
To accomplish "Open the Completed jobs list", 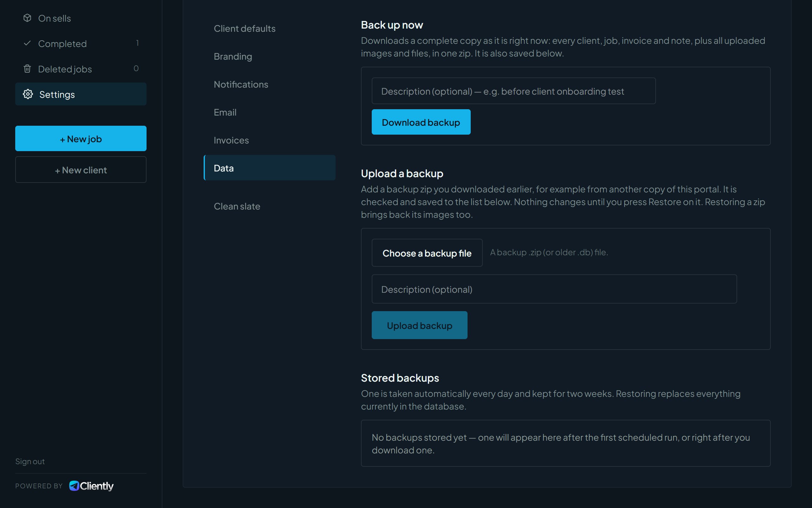I will 81,43.
